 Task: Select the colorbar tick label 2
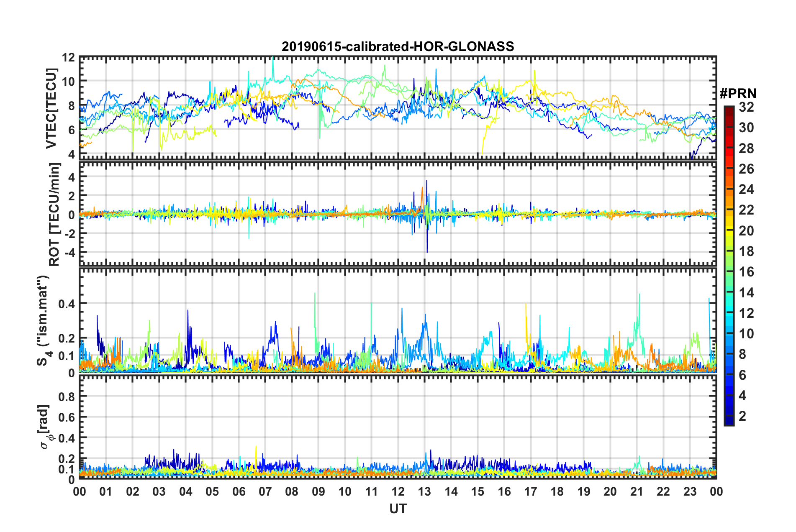click(742, 416)
